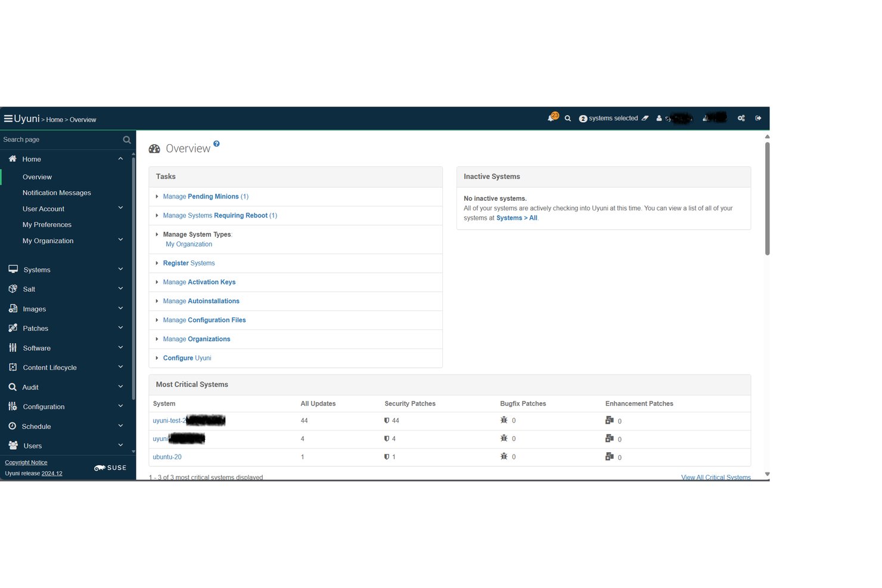
Task: Expand the Content Lifecycle menu chevron
Action: click(x=120, y=367)
